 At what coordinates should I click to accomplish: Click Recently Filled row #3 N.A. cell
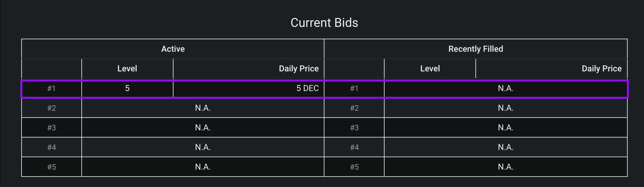tap(506, 128)
